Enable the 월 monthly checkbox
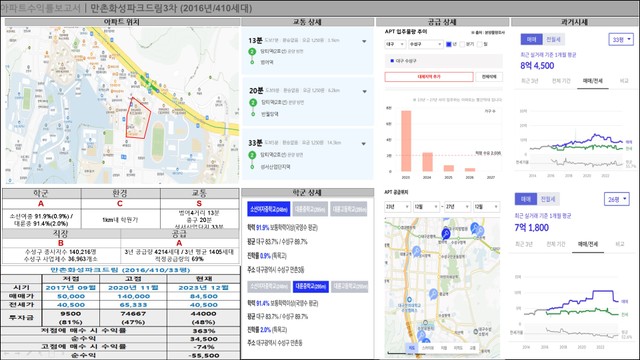This screenshot has height=360, width=640. point(480,44)
